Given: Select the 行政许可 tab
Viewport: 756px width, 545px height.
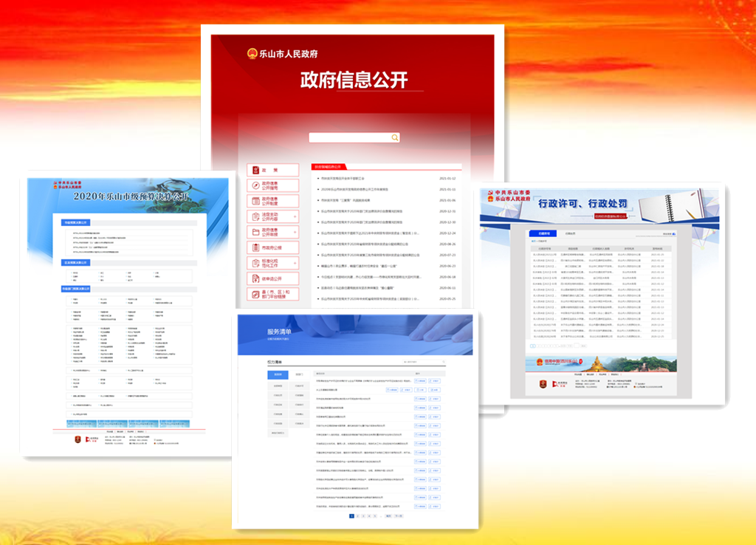Looking at the screenshot, I should coord(543,233).
